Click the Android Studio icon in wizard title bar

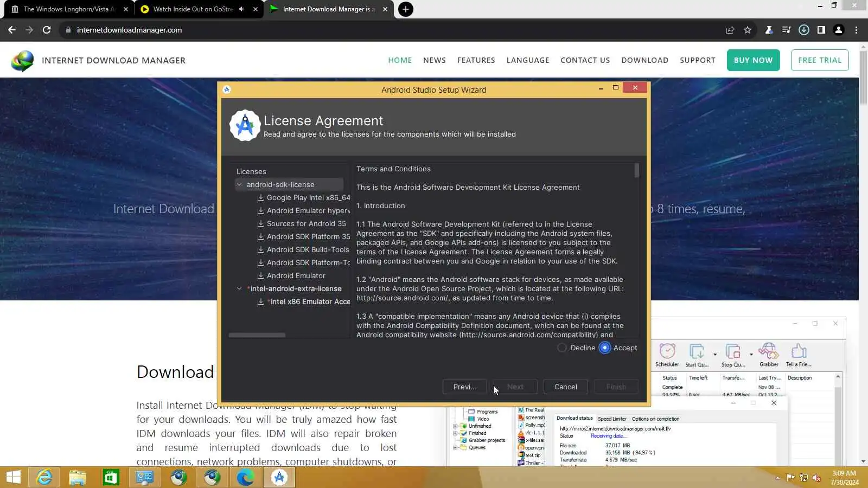click(227, 89)
